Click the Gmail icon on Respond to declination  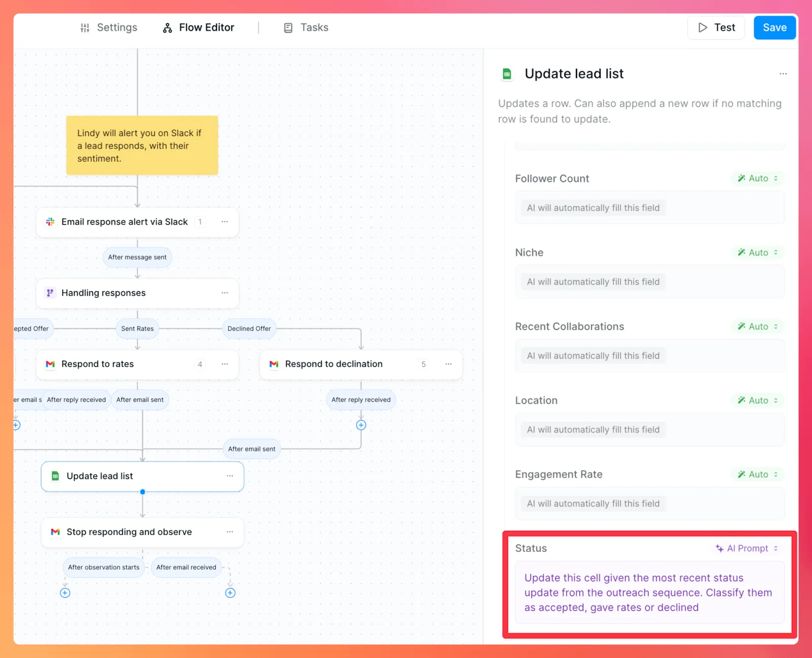(274, 364)
